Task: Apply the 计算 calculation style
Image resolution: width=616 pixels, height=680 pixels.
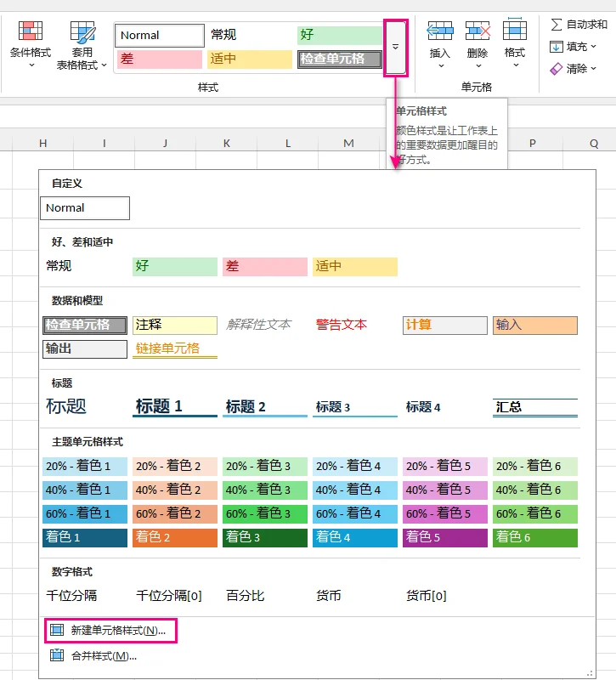Action: pos(444,326)
